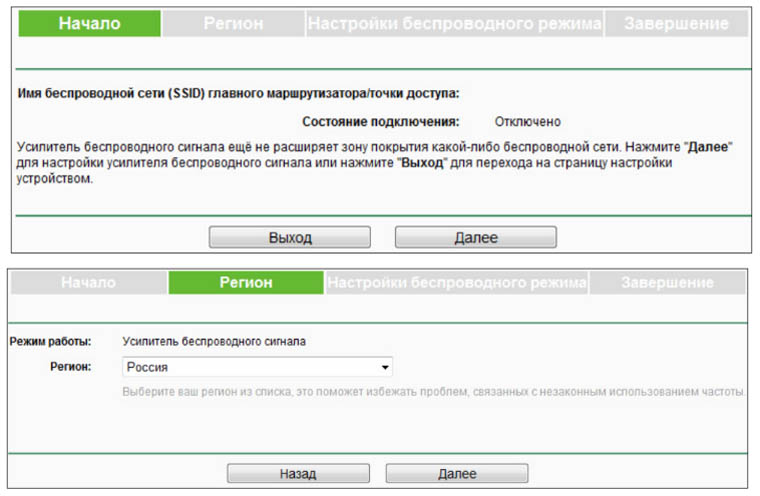
Task: Open the Завершение tab in upper wizard
Action: tap(676, 23)
